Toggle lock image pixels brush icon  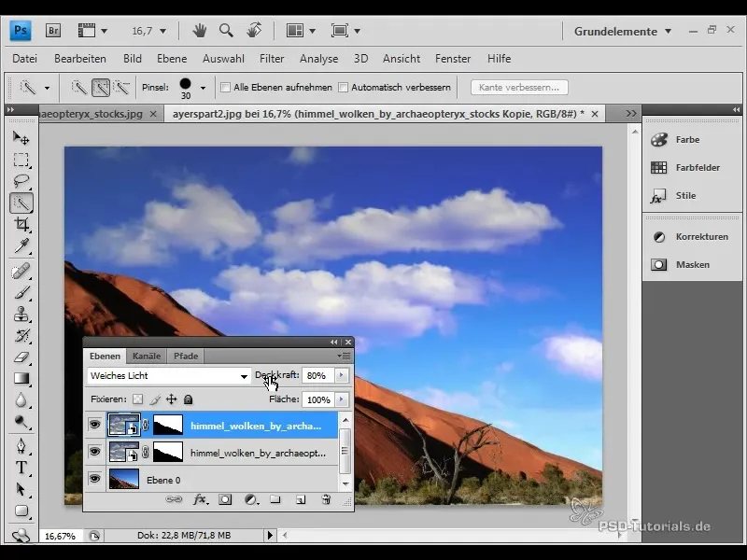coord(155,399)
